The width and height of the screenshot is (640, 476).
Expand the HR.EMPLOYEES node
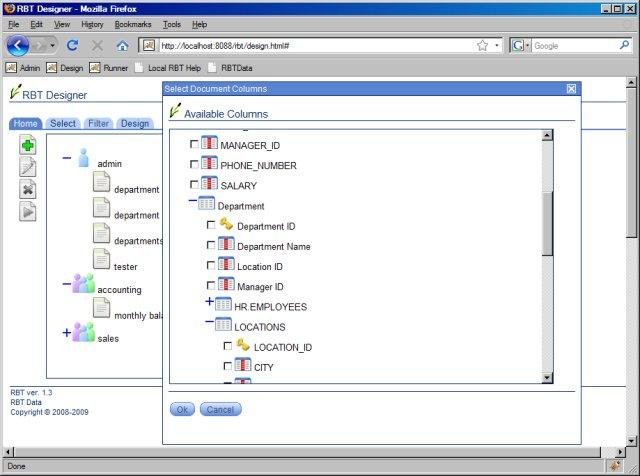209,302
